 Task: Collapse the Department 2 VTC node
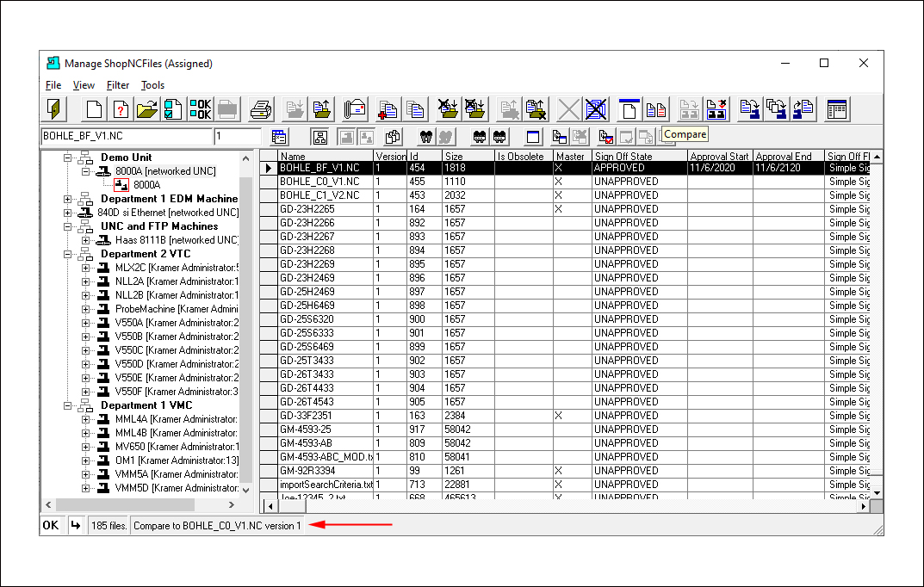pos(68,255)
